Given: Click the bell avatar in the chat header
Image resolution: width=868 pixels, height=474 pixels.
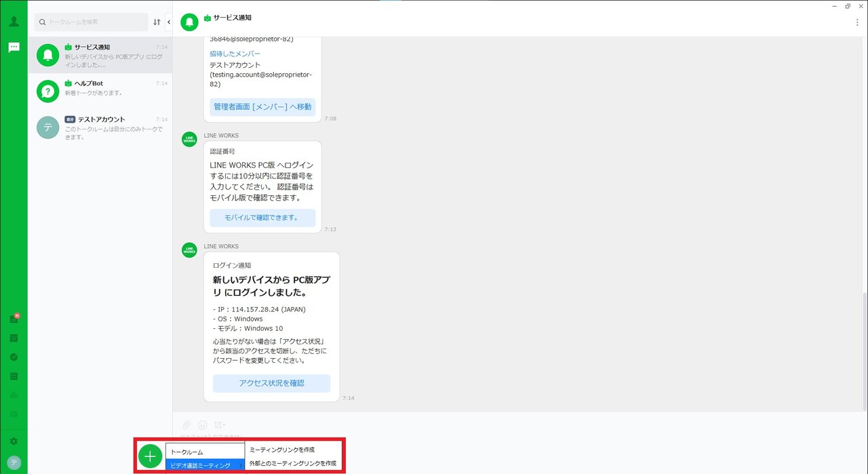Looking at the screenshot, I should pos(189,22).
